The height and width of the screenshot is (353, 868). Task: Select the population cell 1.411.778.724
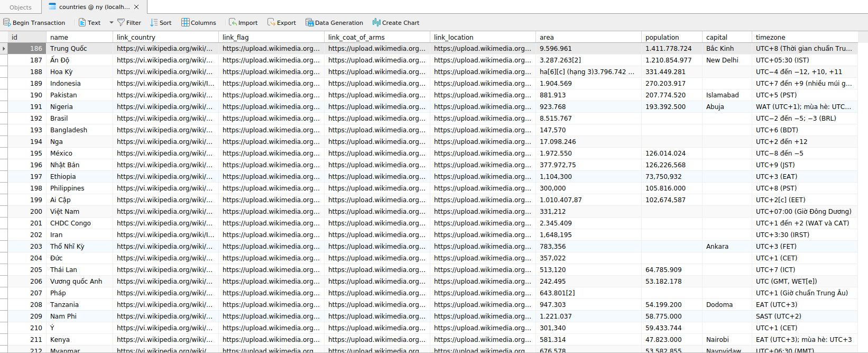click(x=672, y=48)
